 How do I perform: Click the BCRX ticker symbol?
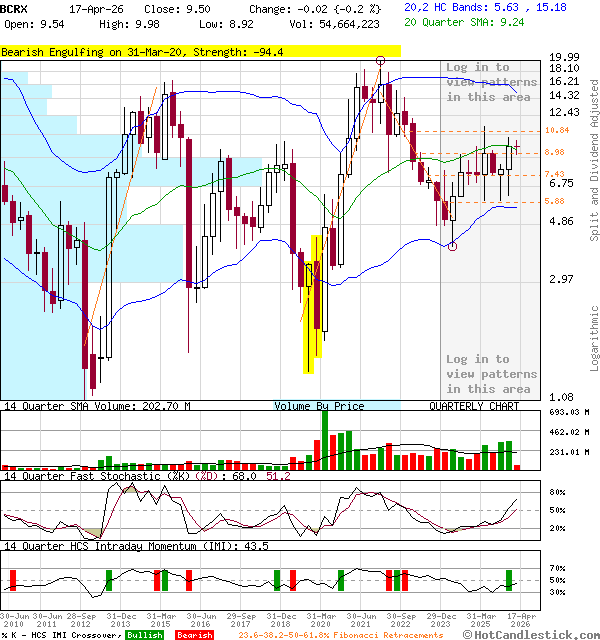(x=15, y=8)
